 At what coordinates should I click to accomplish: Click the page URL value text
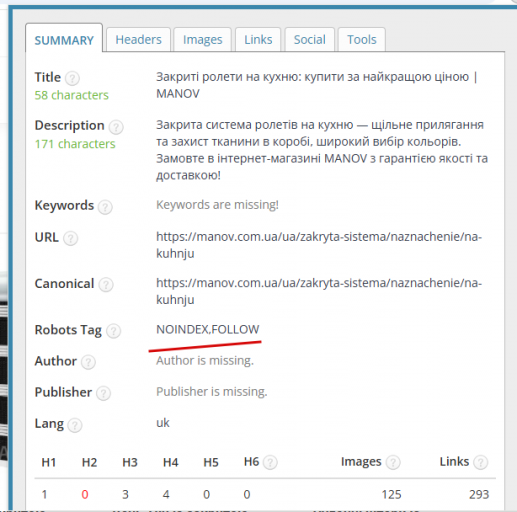click(x=319, y=245)
